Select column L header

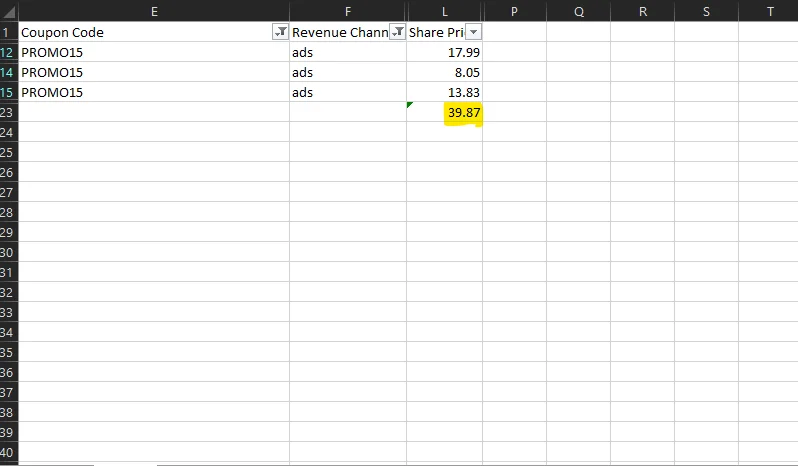(x=444, y=11)
